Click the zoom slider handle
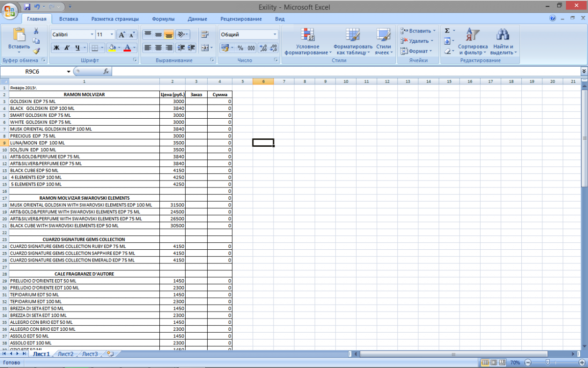This screenshot has height=368, width=588. 547,363
